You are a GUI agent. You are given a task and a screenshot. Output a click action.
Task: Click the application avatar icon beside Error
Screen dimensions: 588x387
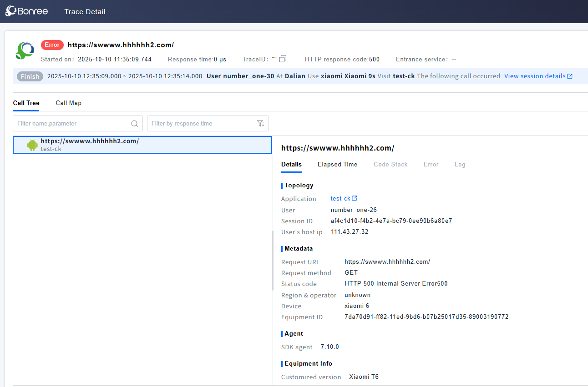(25, 51)
